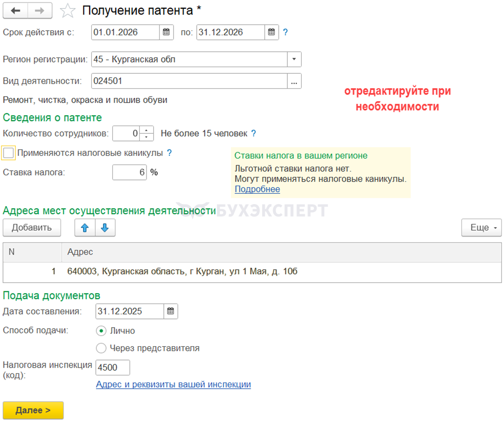
Task: Open calendar for document preparation date
Action: [x=171, y=311]
